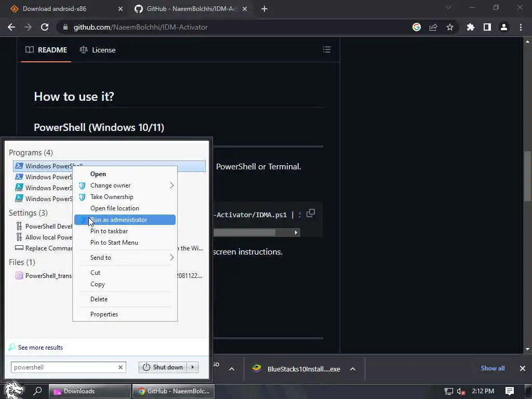Toggle Chrome side panel icon
Viewport: 532px width, 399px height.
click(x=487, y=27)
